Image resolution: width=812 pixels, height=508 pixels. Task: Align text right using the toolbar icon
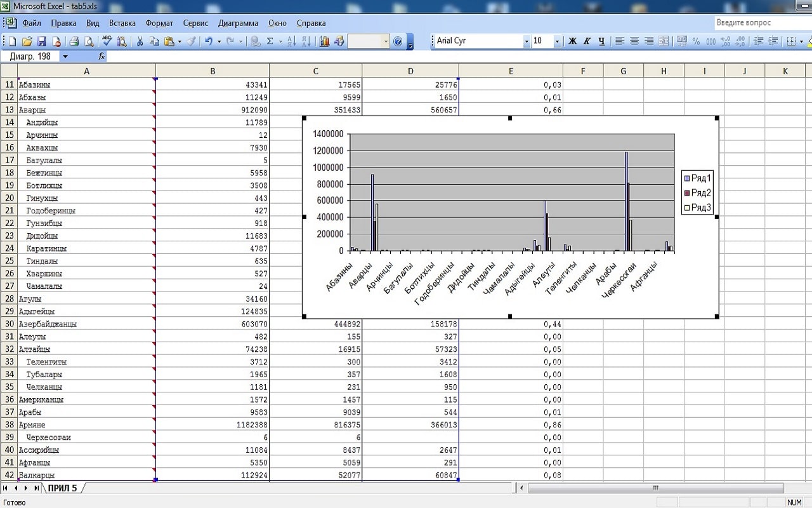pos(648,41)
